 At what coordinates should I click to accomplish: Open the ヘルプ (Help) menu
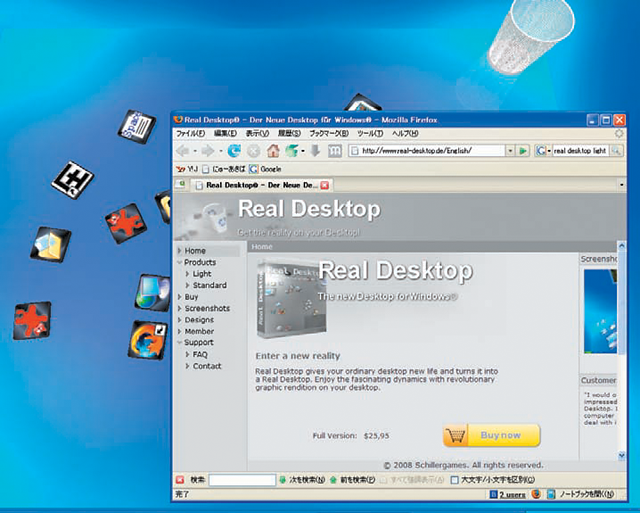[405, 133]
